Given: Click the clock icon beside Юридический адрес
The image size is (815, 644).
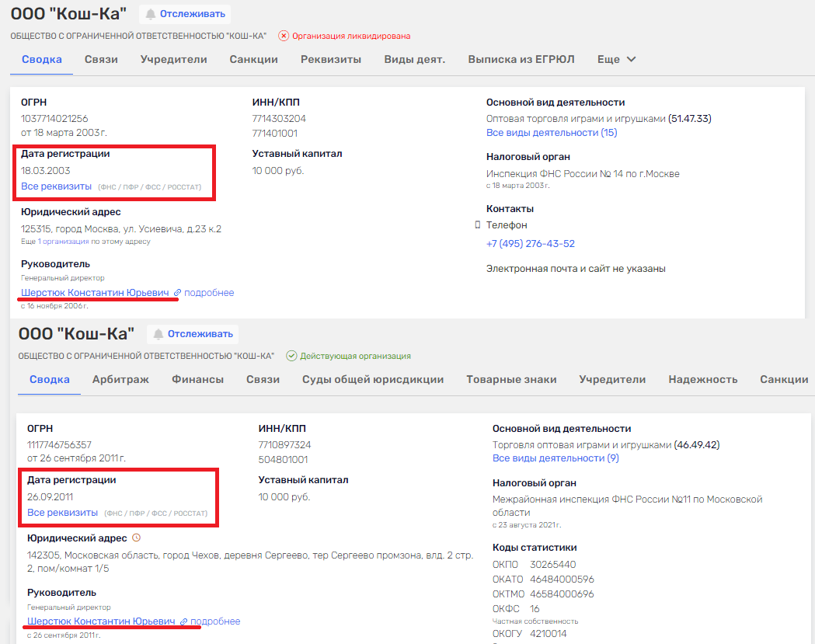Looking at the screenshot, I should pyautogui.click(x=137, y=538).
